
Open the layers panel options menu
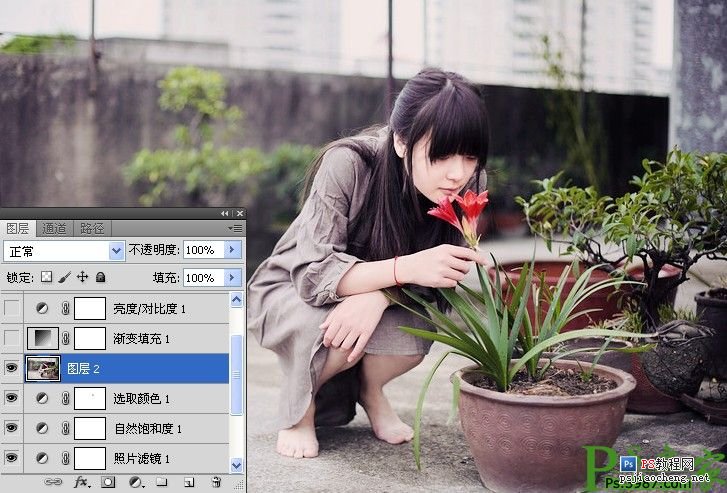[236, 228]
